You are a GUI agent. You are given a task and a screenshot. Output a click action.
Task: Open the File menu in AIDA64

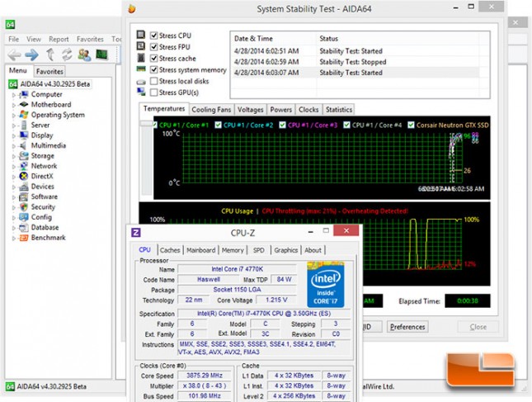point(13,39)
